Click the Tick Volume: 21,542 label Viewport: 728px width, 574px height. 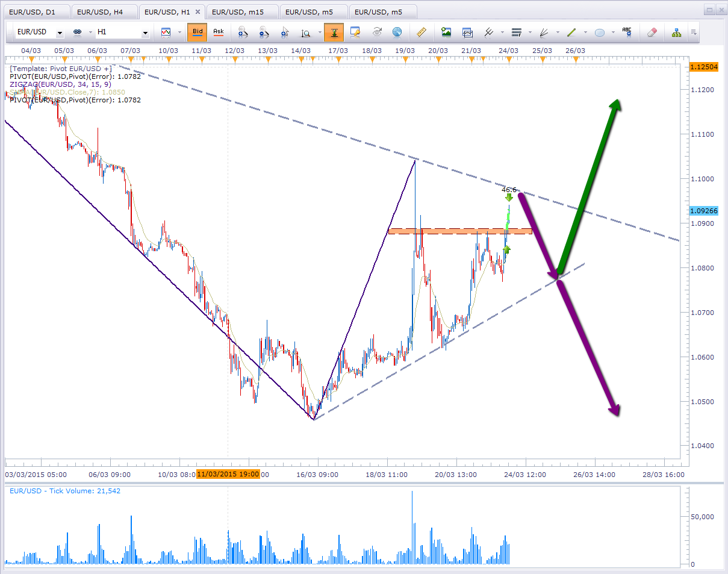(x=65, y=491)
